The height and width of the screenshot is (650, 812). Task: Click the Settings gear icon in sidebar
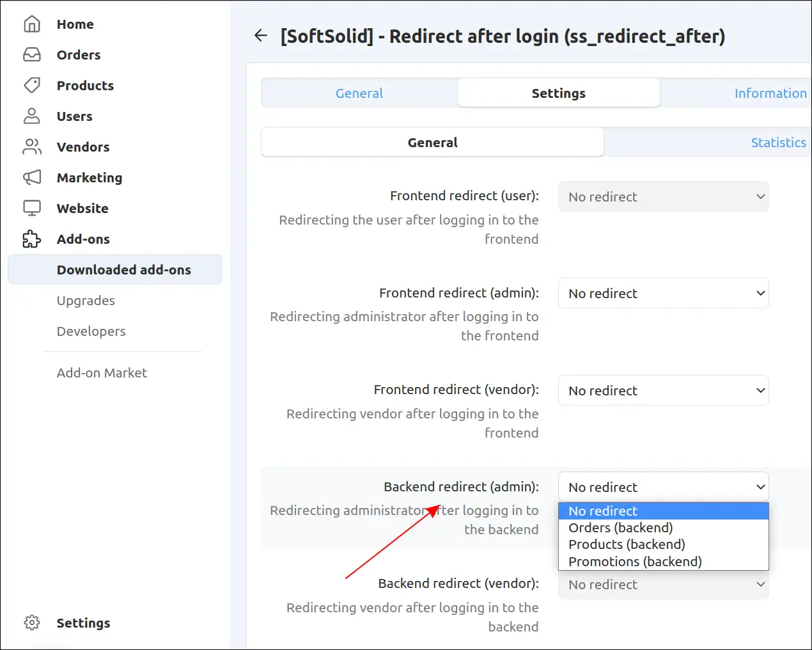coord(32,622)
